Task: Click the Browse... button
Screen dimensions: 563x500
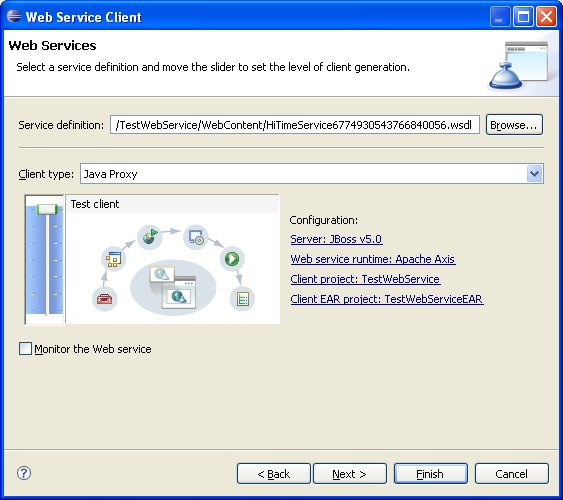Action: [514, 125]
